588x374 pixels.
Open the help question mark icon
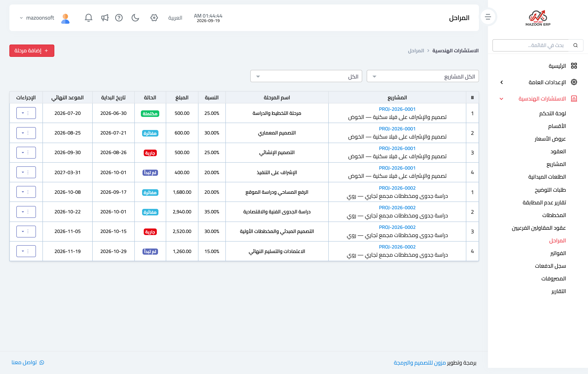click(119, 18)
